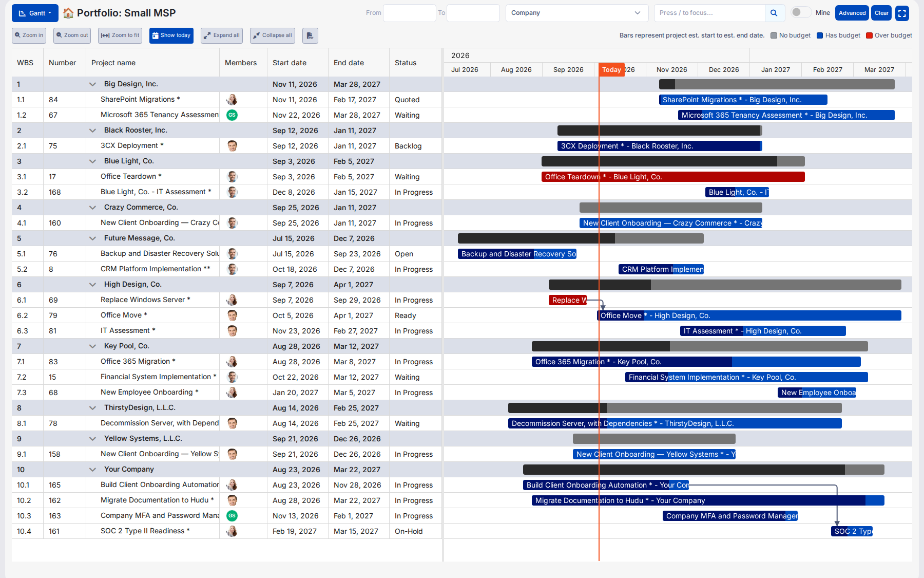Open the Company dropdown
Image resolution: width=924 pixels, height=578 pixels.
576,13
